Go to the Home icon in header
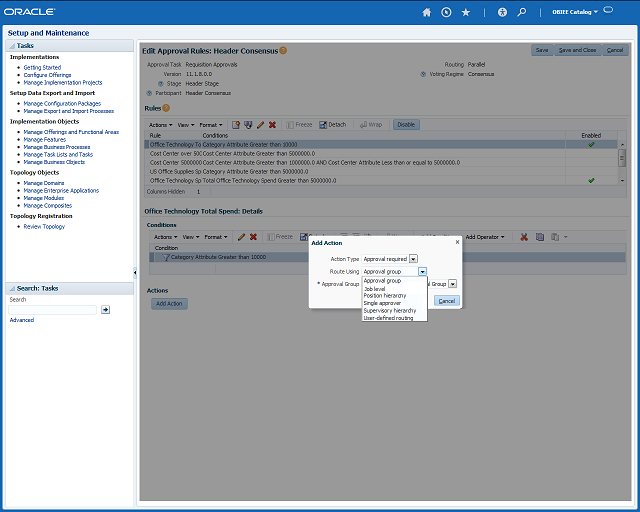Viewport: 640px width, 512px height. pyautogui.click(x=427, y=12)
